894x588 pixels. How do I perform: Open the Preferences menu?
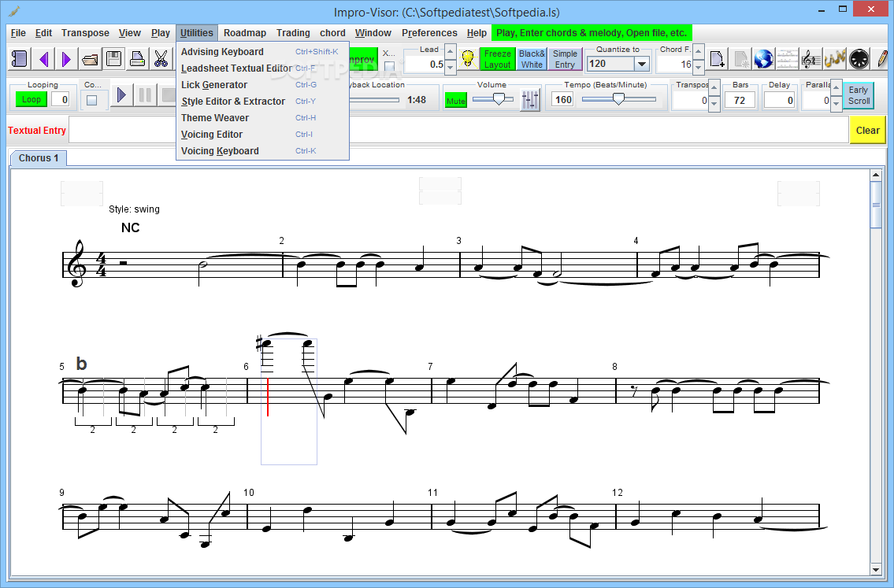click(429, 33)
